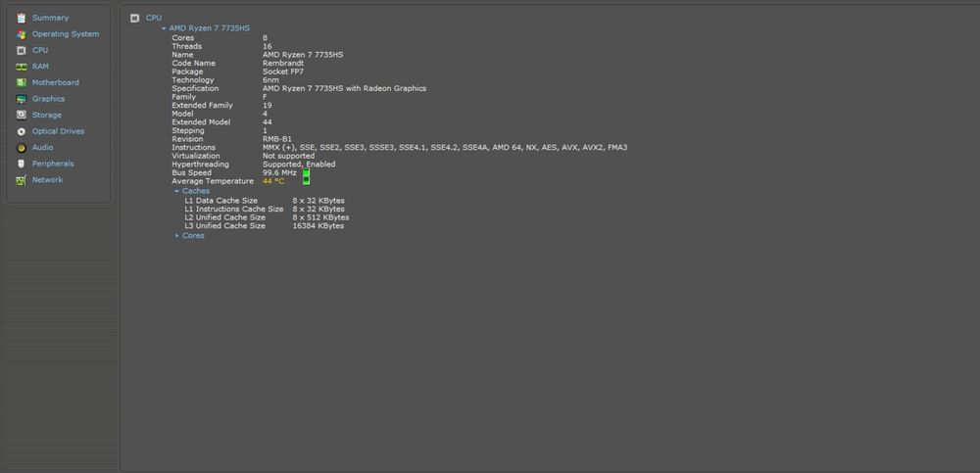The height and width of the screenshot is (473, 980).
Task: Expand the Cores tree node
Action: coord(176,236)
